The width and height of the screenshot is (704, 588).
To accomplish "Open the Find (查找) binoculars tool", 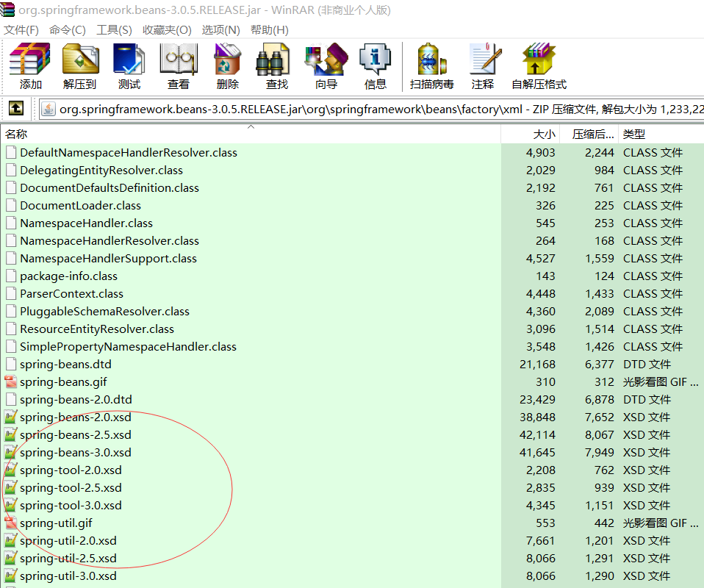I will point(273,60).
